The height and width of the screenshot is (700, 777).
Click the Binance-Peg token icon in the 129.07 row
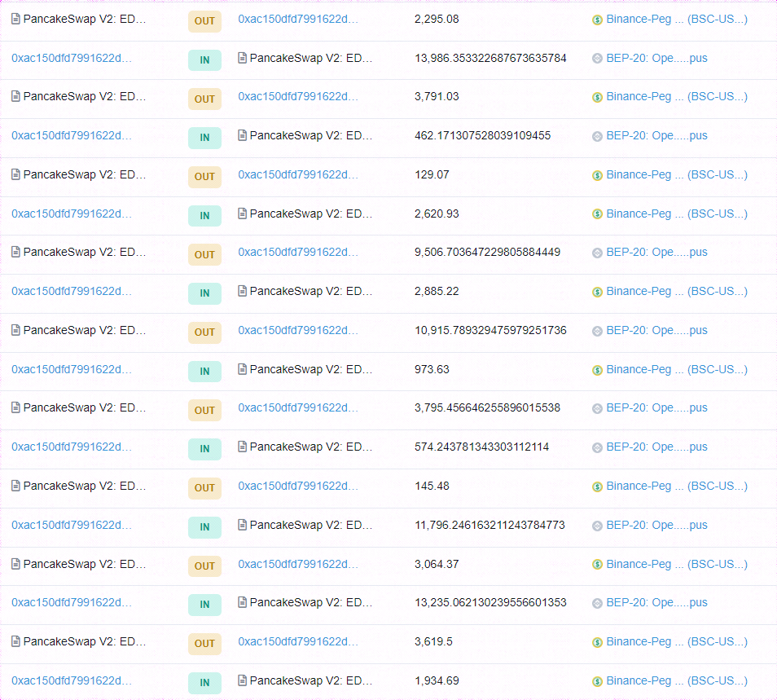pos(597,175)
